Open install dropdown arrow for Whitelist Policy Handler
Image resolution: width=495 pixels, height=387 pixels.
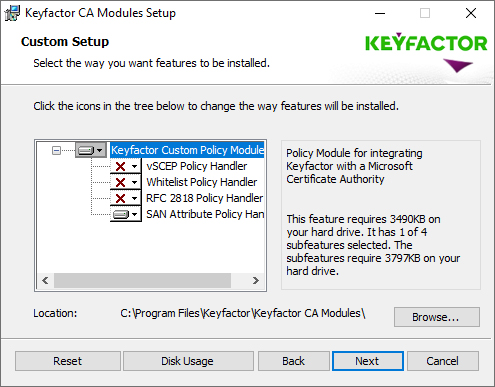[x=134, y=182]
